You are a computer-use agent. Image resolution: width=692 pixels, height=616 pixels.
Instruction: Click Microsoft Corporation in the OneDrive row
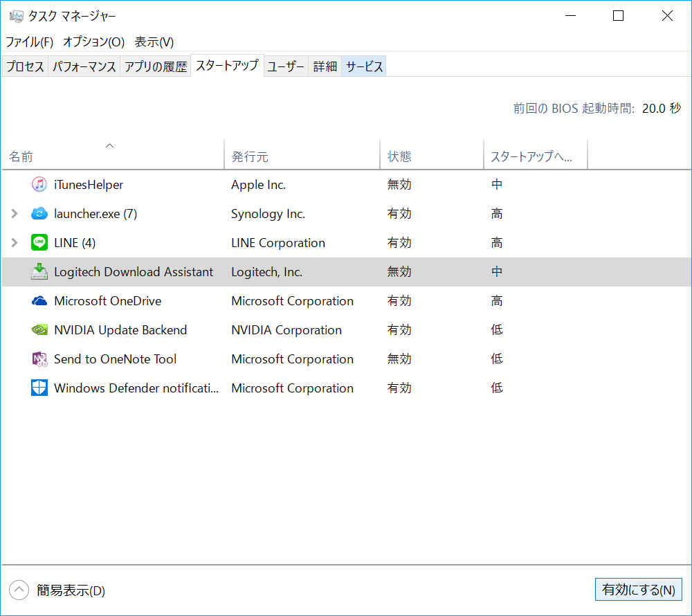point(292,301)
